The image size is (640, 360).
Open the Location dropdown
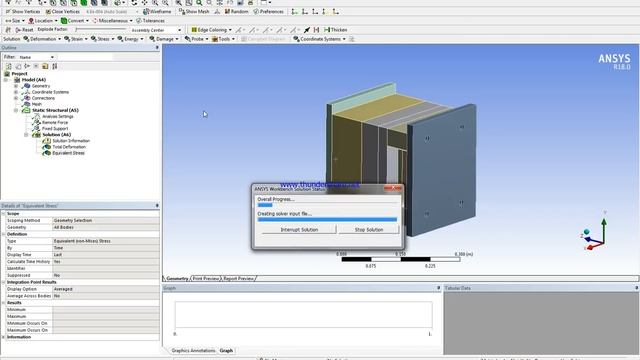42,21
